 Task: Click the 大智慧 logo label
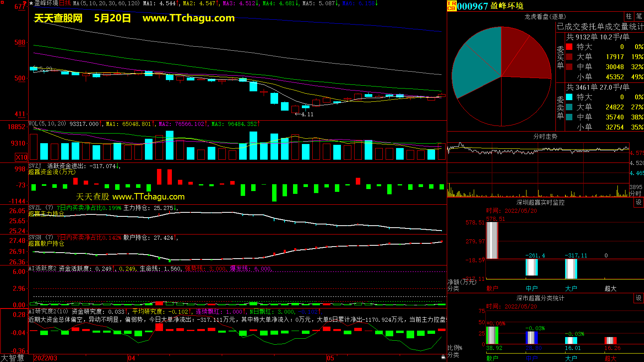click(12, 358)
